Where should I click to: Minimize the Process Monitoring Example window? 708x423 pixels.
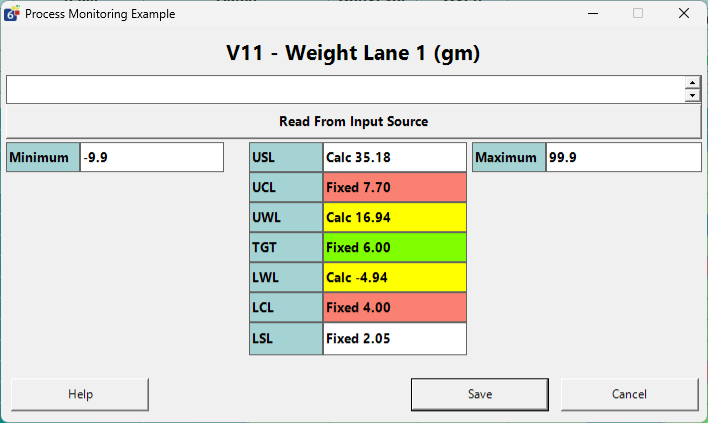coord(593,14)
